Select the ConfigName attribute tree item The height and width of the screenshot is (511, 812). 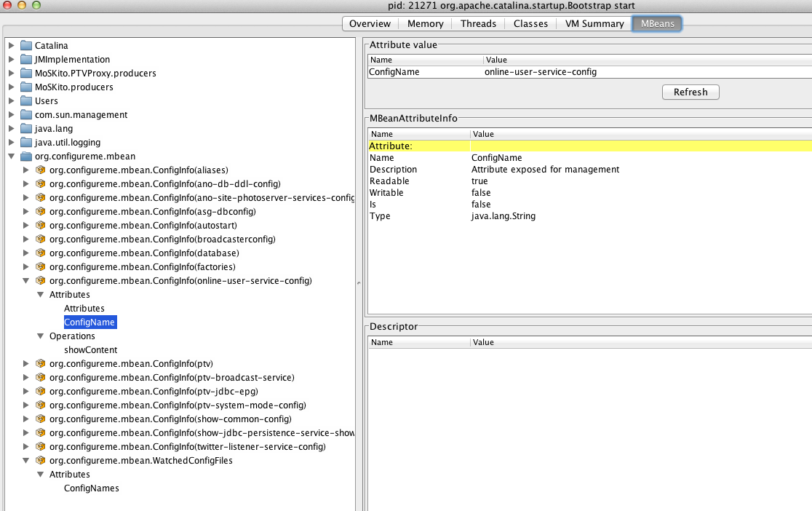pos(89,322)
